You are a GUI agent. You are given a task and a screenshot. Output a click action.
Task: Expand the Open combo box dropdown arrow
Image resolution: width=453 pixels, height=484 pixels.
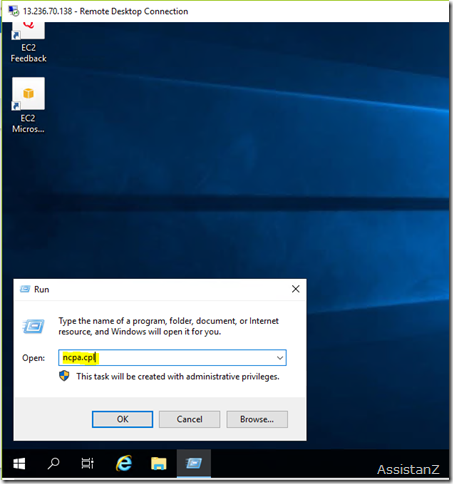280,358
